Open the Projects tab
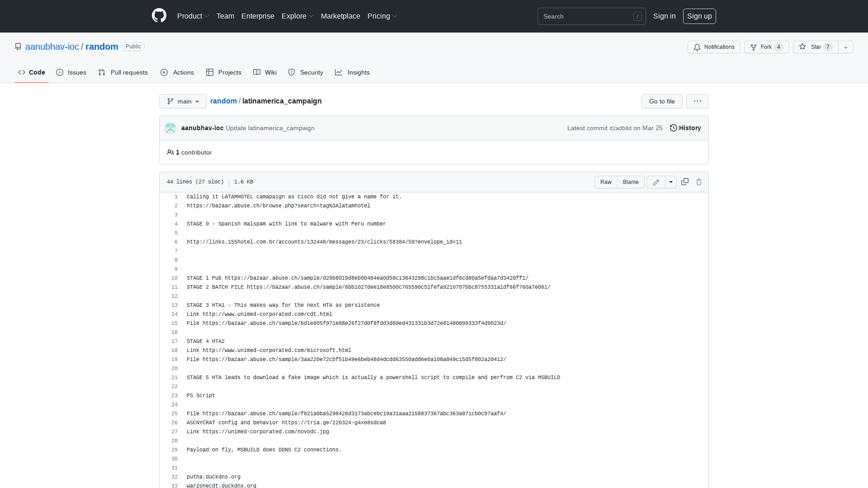This screenshot has width=868, height=488. (x=224, y=72)
